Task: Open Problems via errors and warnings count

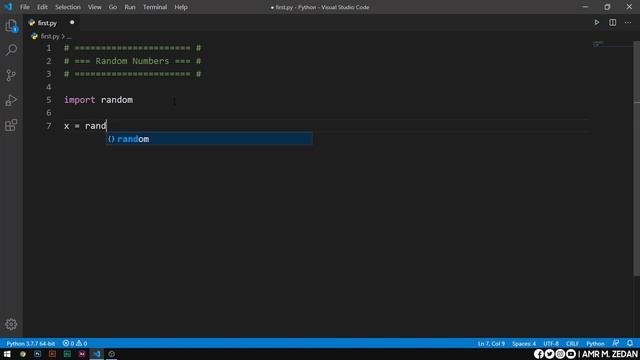Action: point(75,343)
